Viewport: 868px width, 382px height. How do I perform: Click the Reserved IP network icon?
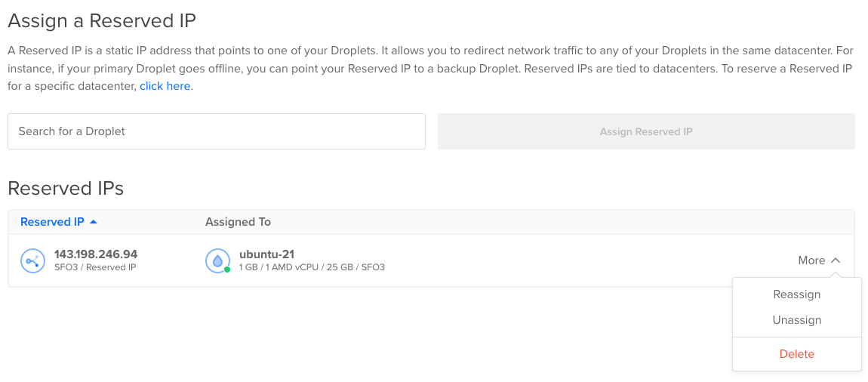point(32,260)
